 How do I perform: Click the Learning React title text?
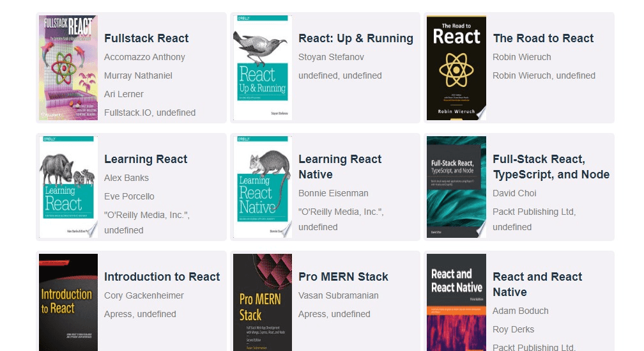coord(146,159)
